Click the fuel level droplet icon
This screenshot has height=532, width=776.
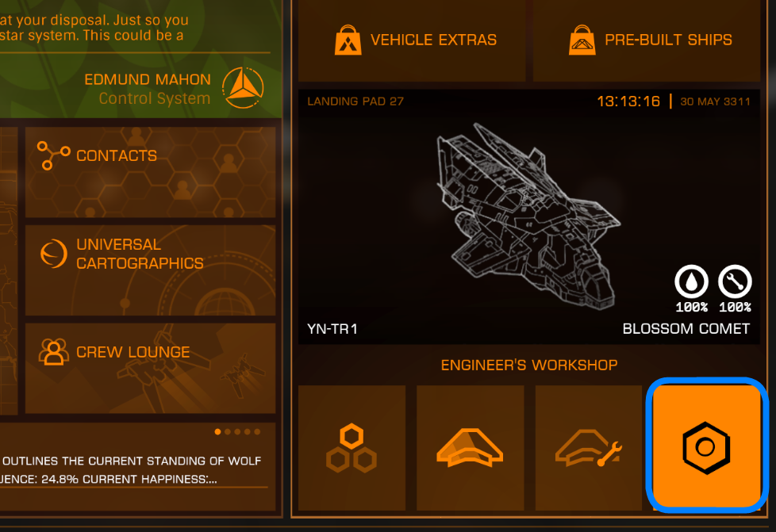[691, 281]
